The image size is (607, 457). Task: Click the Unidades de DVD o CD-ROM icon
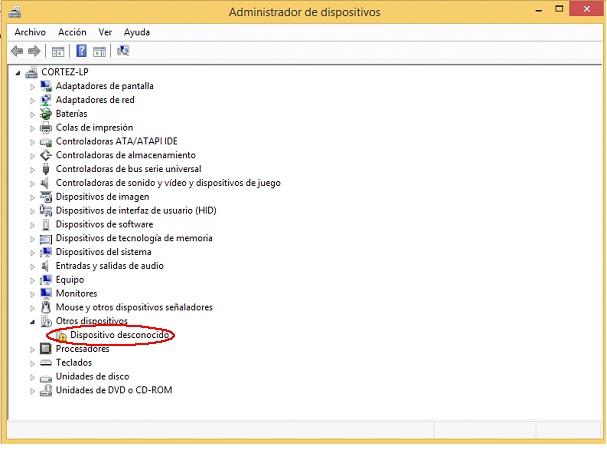click(x=46, y=390)
